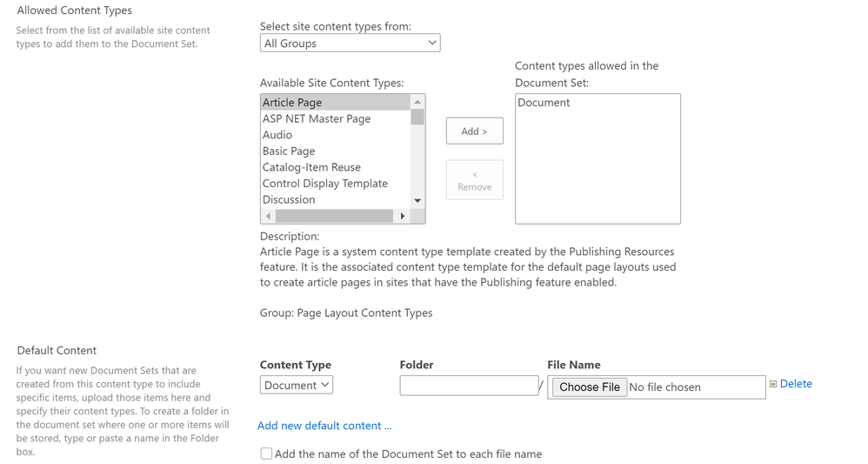The image size is (868, 464).
Task: Select Basic Page content type
Action: [289, 151]
